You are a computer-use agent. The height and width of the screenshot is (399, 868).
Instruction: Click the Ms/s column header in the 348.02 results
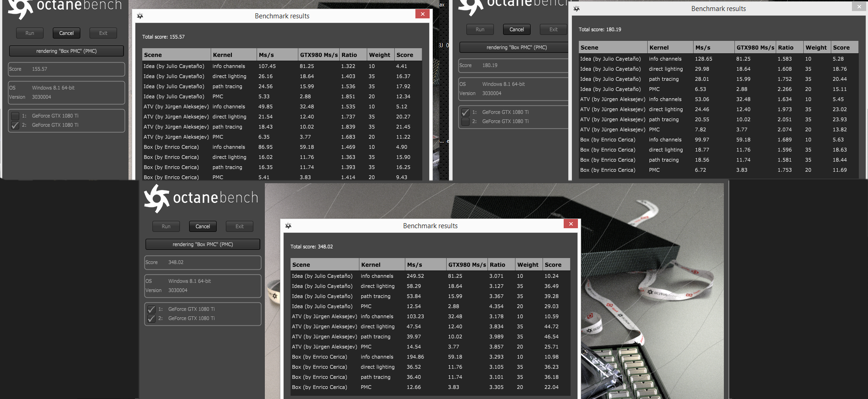[x=426, y=264]
